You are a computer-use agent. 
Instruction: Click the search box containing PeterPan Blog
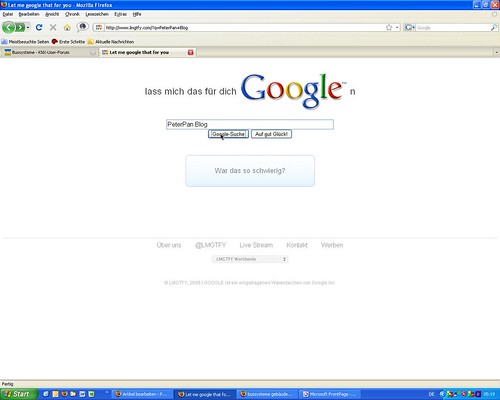coord(250,124)
